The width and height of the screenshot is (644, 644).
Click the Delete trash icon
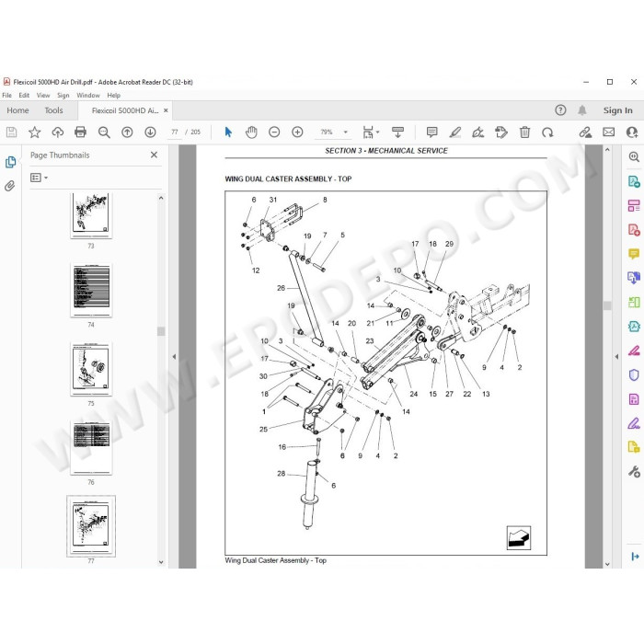[524, 132]
